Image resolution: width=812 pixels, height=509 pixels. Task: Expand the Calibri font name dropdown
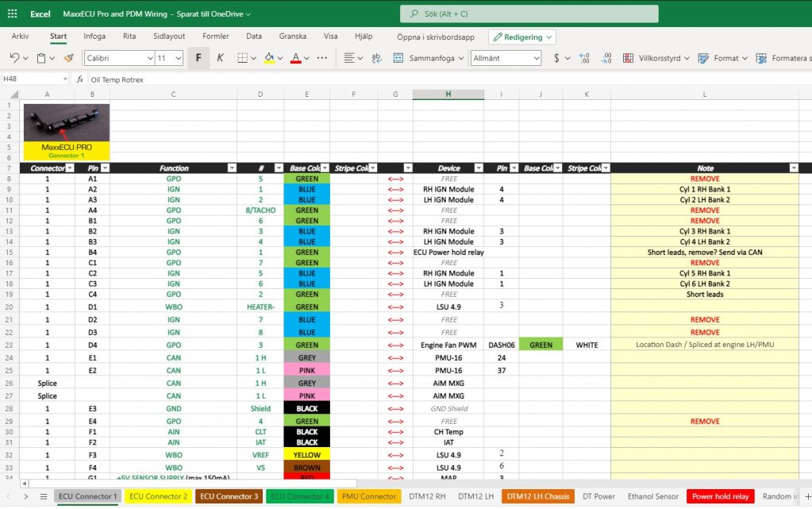[150, 58]
